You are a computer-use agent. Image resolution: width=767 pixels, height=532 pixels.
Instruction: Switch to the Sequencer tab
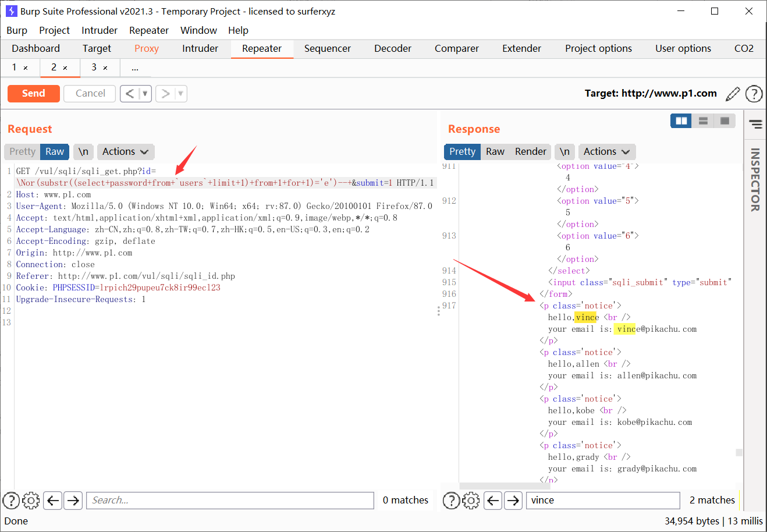point(328,48)
